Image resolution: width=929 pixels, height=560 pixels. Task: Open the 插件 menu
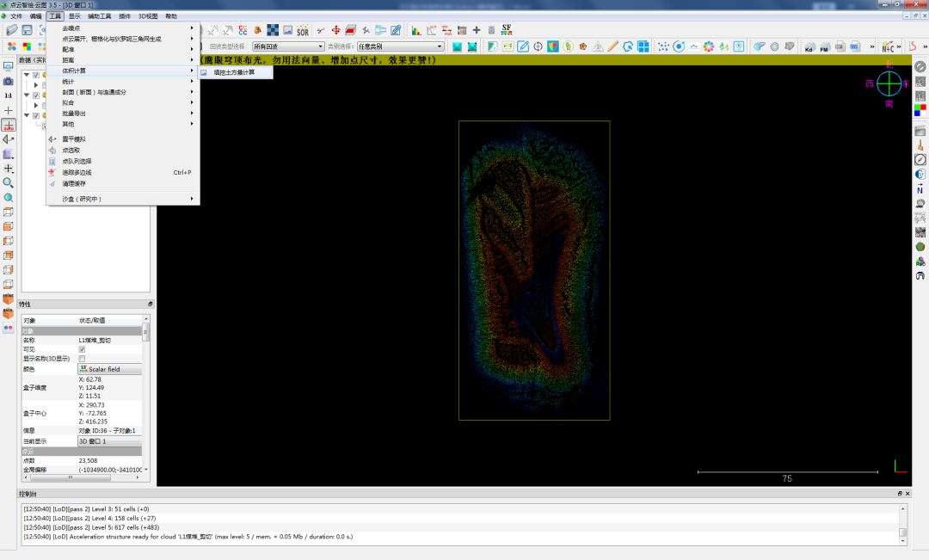pyautogui.click(x=125, y=16)
